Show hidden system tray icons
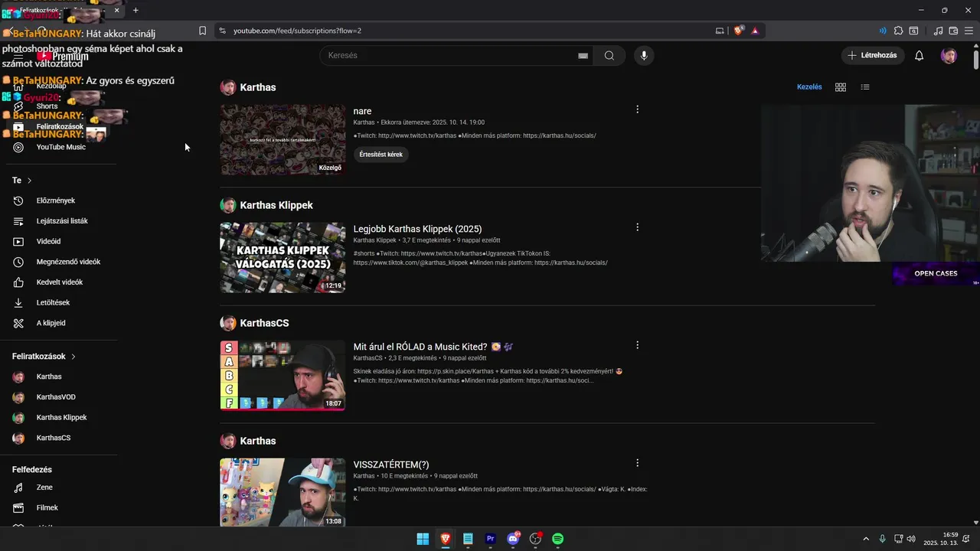The image size is (980, 551). pos(866,539)
